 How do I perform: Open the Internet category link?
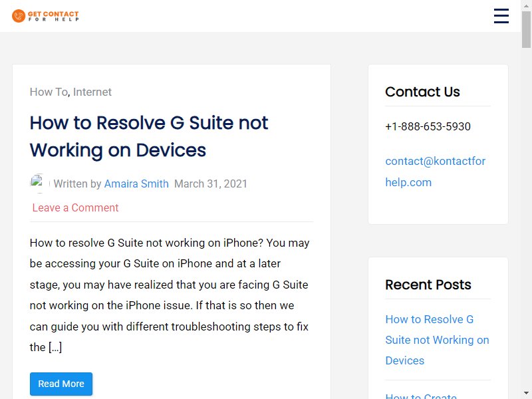[x=92, y=92]
